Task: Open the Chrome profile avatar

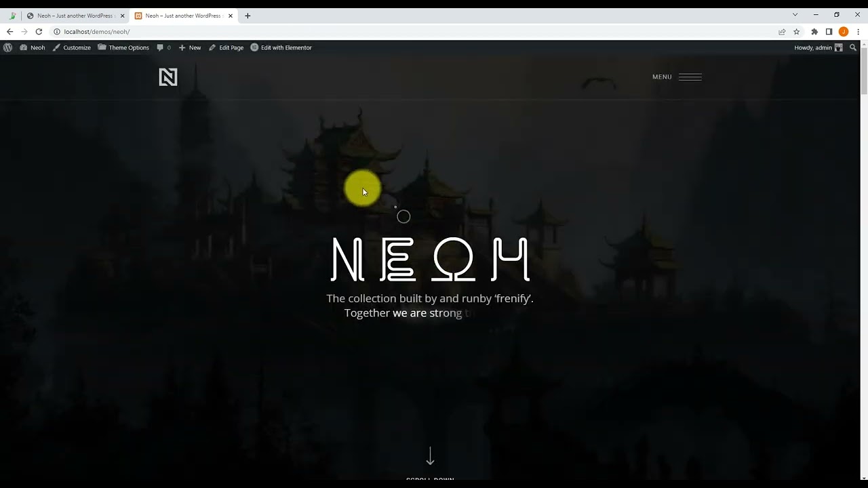Action: (844, 32)
